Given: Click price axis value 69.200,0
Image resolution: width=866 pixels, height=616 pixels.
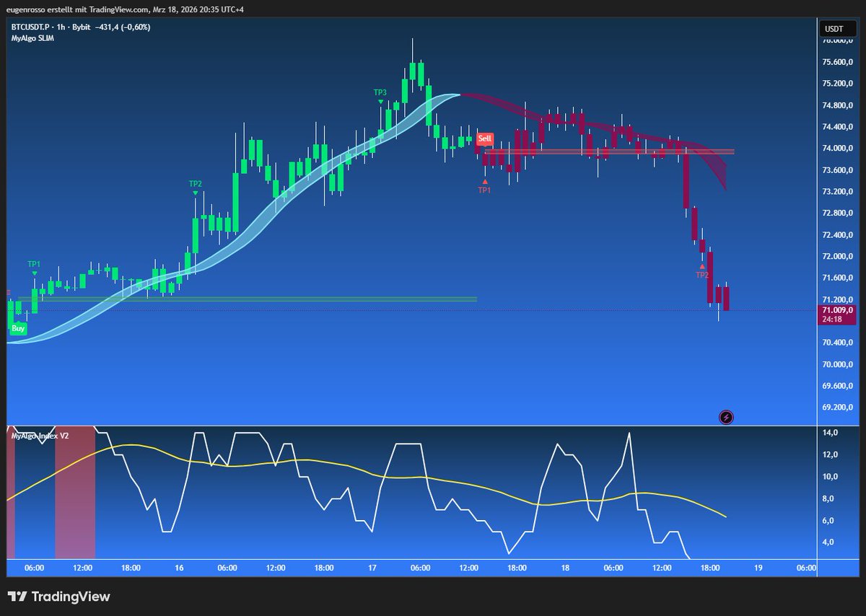Looking at the screenshot, I should pyautogui.click(x=837, y=408).
